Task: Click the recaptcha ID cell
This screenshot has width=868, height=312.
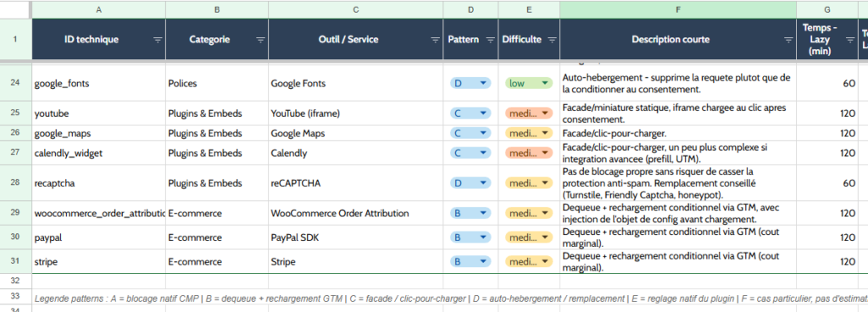Action: pos(98,183)
